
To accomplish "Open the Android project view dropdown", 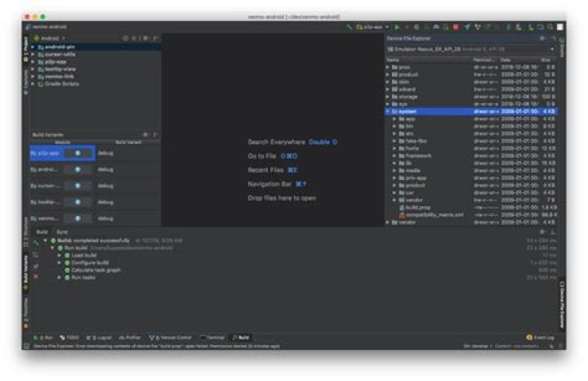I will coord(49,38).
